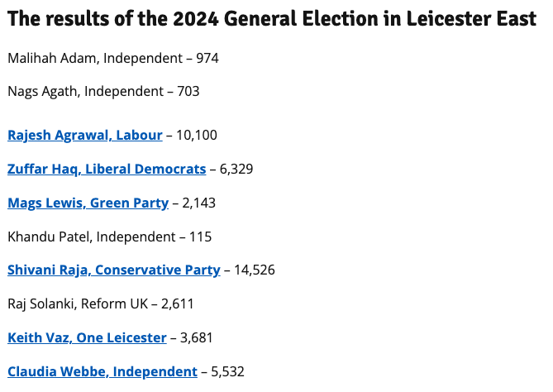553x392 pixels.
Task: Visit the Keith Vaz, One Leicester link
Action: tap(87, 337)
